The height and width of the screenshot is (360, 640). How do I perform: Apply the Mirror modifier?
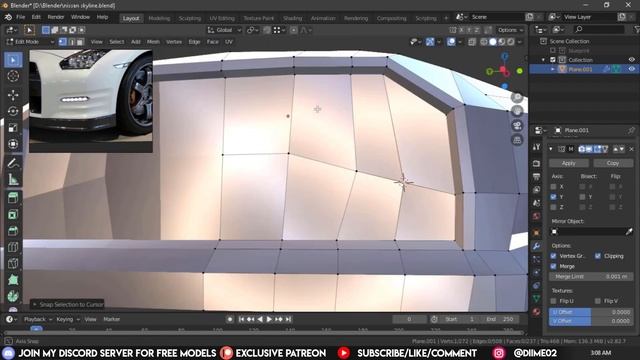(x=569, y=163)
